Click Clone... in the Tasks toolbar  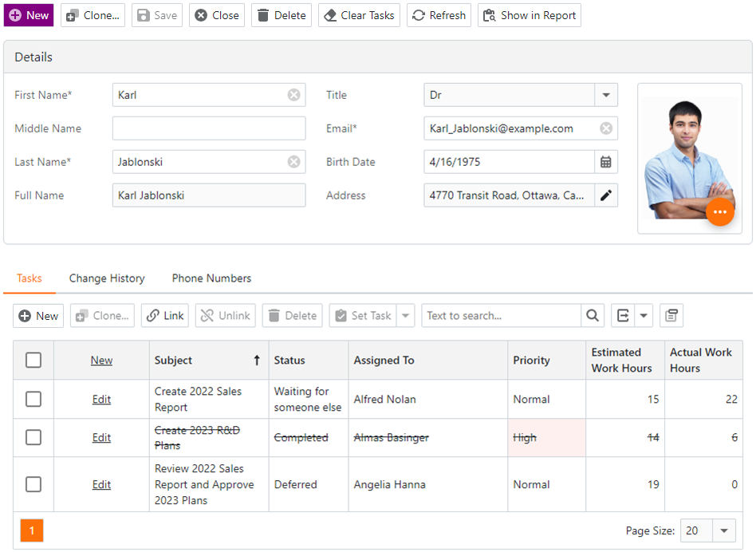[102, 316]
